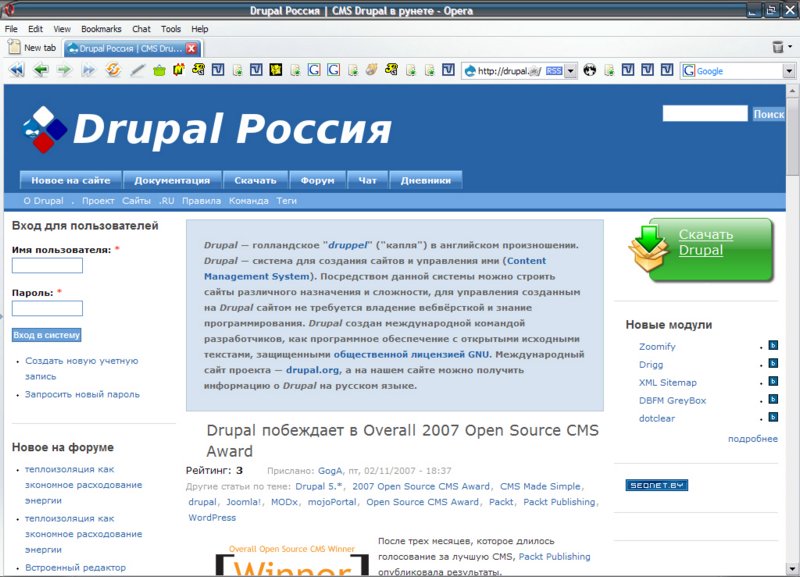800x577 pixels.
Task: Focus the Google search field in the toolbar
Action: coord(739,71)
